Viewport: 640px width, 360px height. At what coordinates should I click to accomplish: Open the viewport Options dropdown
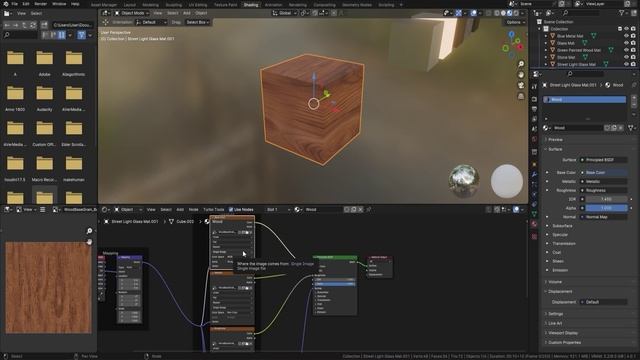coord(516,22)
